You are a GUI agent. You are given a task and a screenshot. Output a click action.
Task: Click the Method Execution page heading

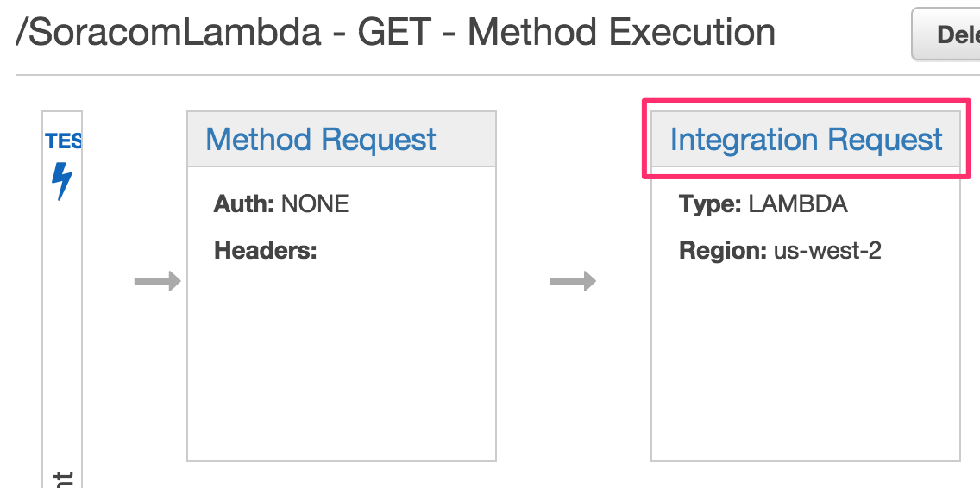click(x=621, y=33)
